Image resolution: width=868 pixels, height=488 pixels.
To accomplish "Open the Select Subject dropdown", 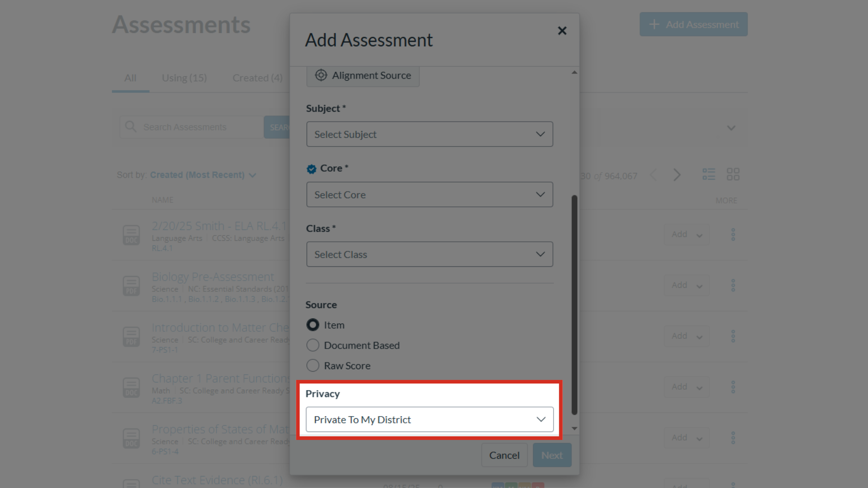I will tap(430, 134).
